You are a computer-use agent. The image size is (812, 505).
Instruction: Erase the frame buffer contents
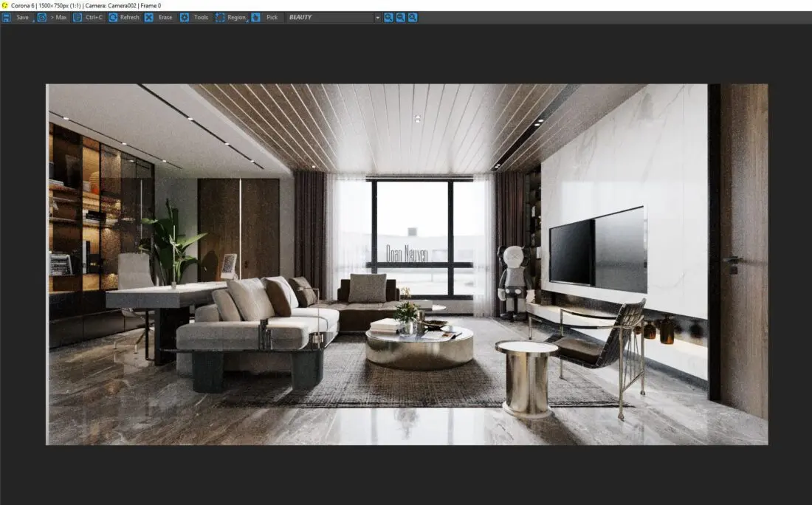pyautogui.click(x=159, y=17)
